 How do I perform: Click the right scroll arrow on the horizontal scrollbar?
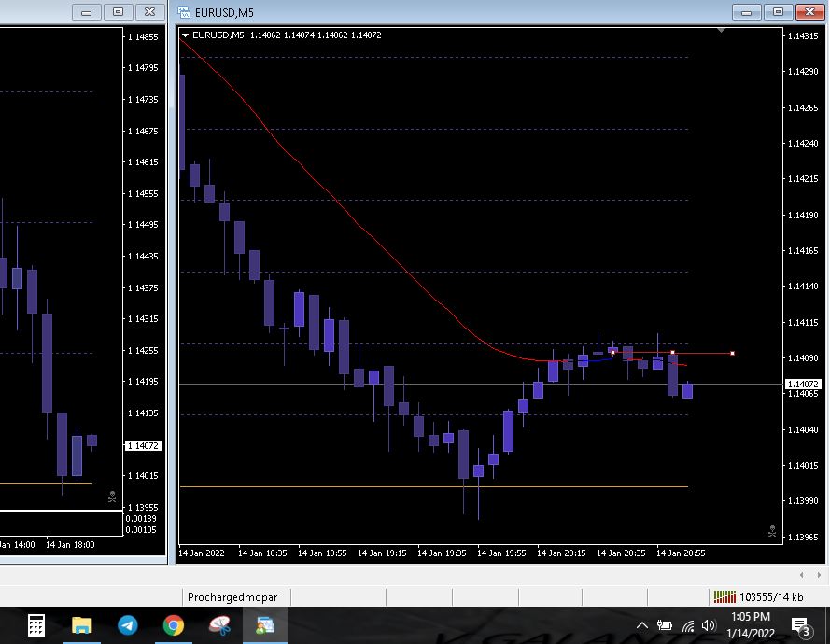(x=819, y=574)
